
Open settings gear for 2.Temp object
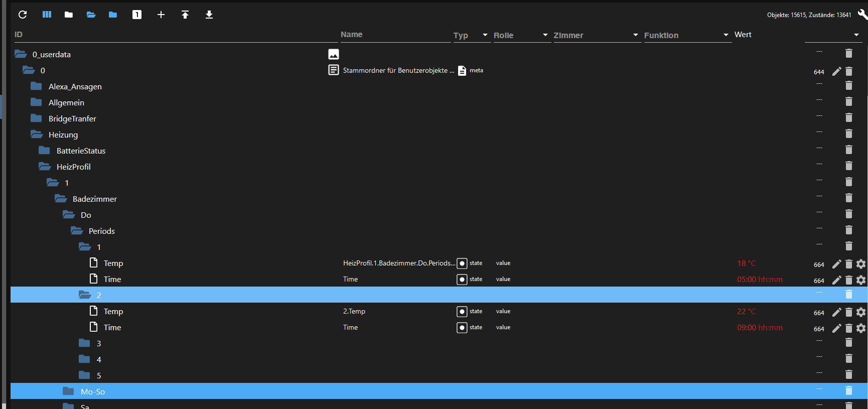[861, 312]
